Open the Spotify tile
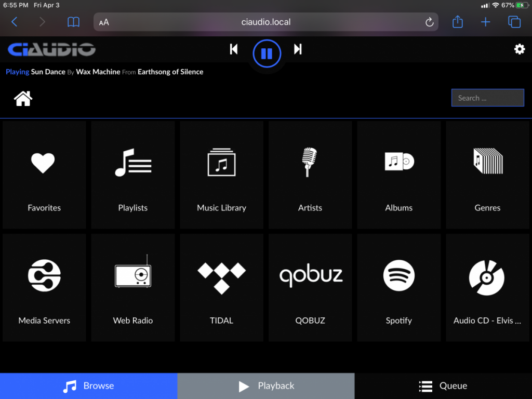532x399 pixels. (x=398, y=287)
